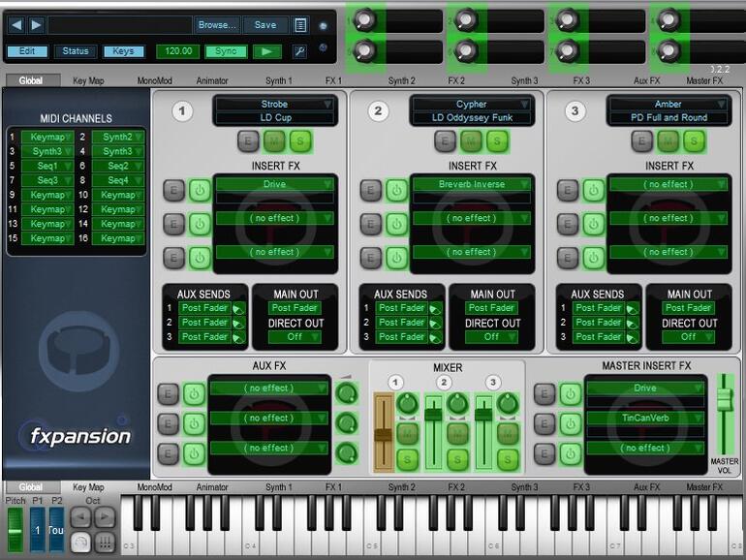Open the wrench settings icon
Screen dimensions: 746x560
299,51
